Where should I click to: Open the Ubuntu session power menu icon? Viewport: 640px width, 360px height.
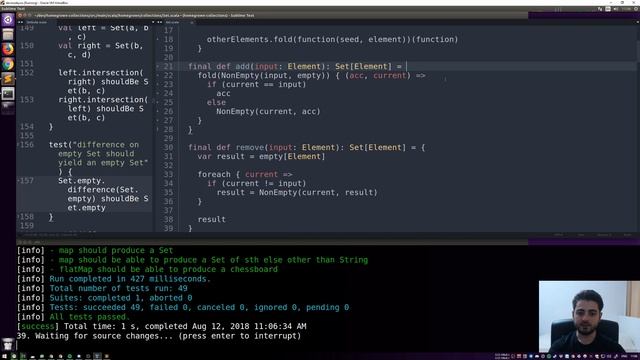tap(636, 9)
